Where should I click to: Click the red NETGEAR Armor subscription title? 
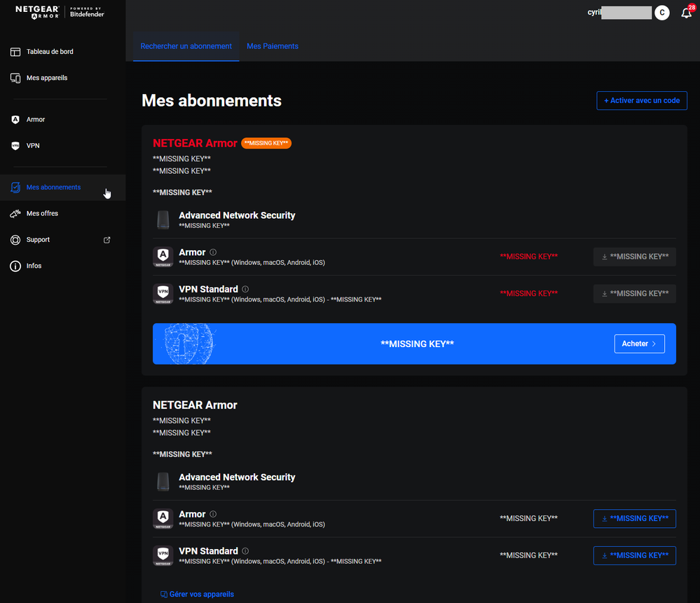[x=195, y=143]
